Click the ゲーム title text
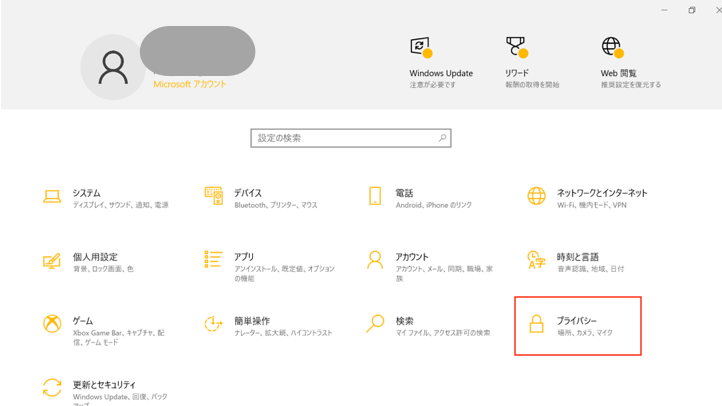Image resolution: width=722 pixels, height=406 pixels. (x=83, y=321)
